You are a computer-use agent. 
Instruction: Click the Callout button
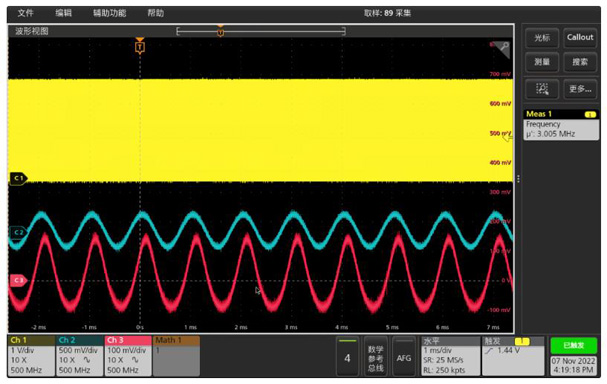coord(580,38)
